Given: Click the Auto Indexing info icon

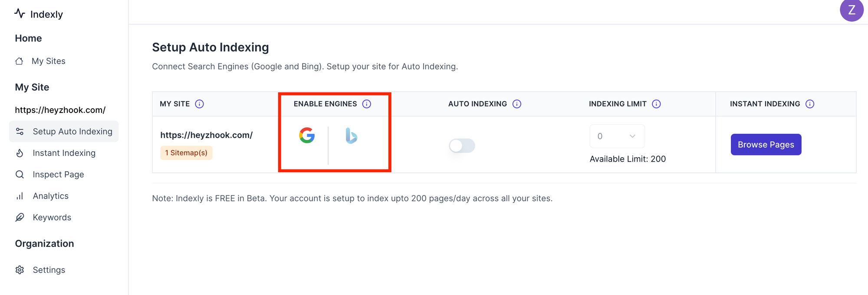Looking at the screenshot, I should (x=517, y=104).
